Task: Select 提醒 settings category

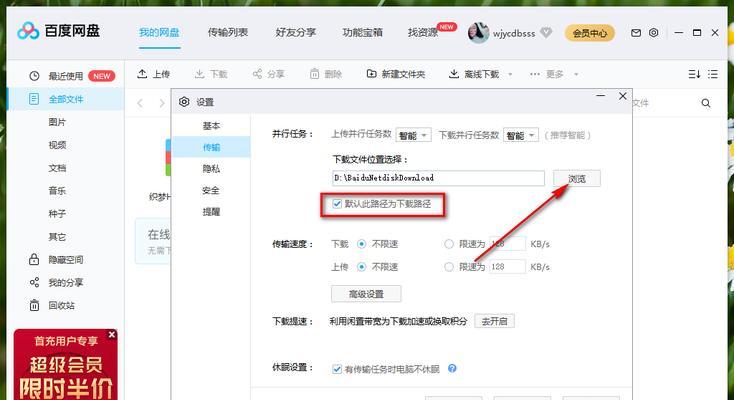Action: pyautogui.click(x=211, y=212)
